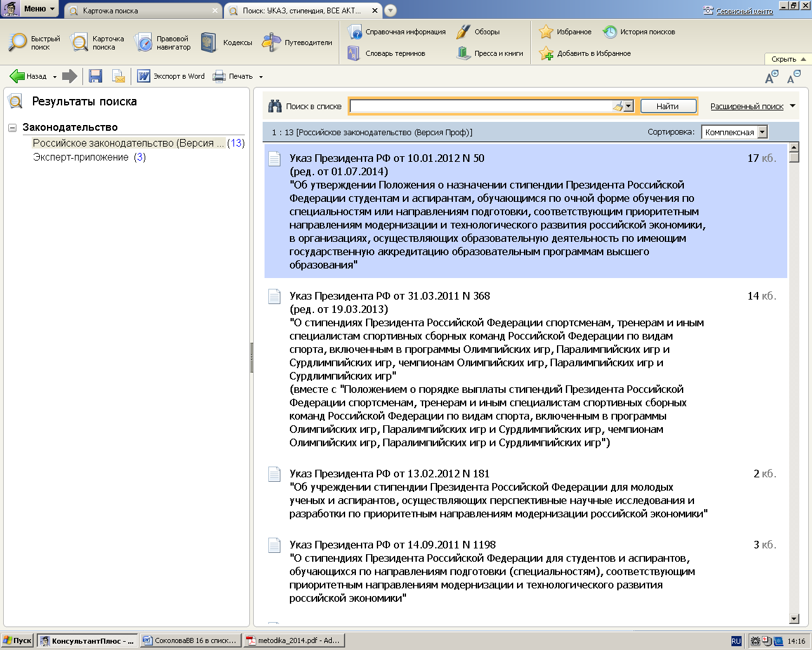The height and width of the screenshot is (650, 812).
Task: Open Windows Пуск start button
Action: tap(18, 640)
